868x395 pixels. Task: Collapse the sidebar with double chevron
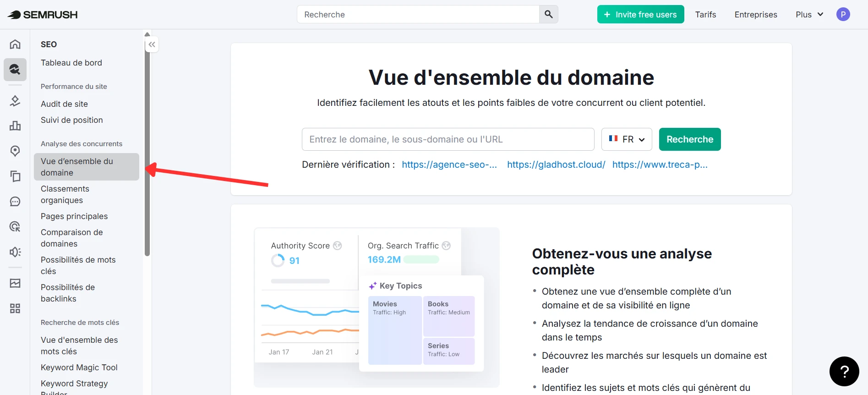tap(152, 44)
